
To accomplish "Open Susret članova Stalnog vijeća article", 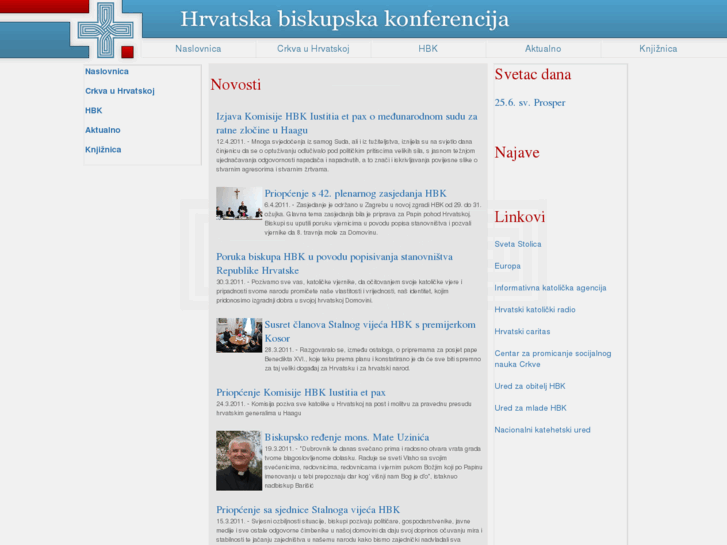I will click(370, 331).
